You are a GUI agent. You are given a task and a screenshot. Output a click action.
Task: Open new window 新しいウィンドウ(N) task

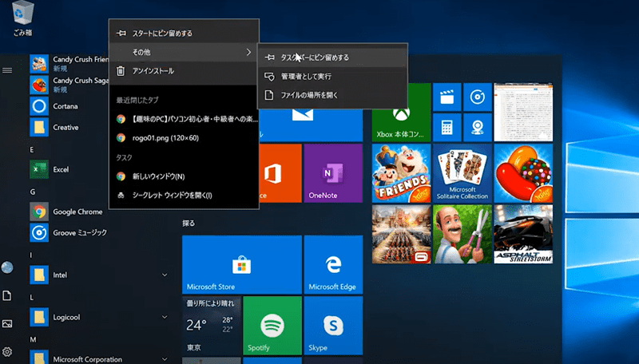pyautogui.click(x=184, y=176)
